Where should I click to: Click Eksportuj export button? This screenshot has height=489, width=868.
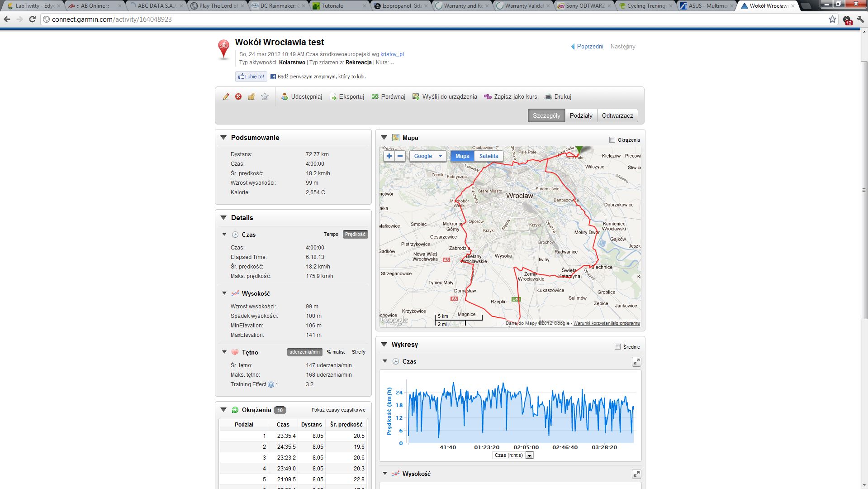[x=347, y=96]
